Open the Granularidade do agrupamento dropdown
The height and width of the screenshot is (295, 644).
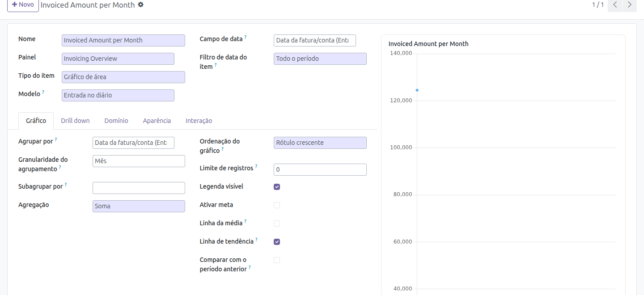[139, 161]
